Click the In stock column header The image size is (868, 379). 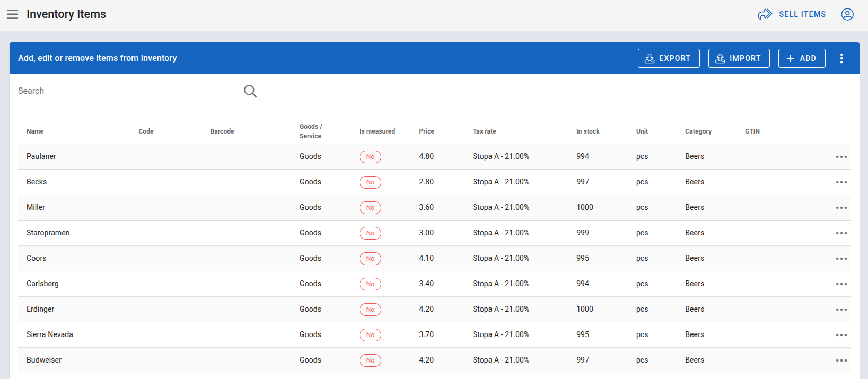588,131
